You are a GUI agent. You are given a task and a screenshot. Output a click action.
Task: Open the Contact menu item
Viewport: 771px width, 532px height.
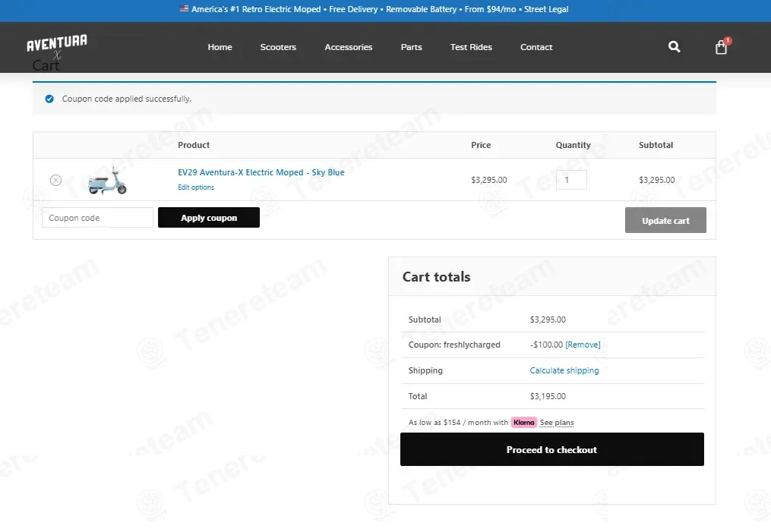(536, 47)
